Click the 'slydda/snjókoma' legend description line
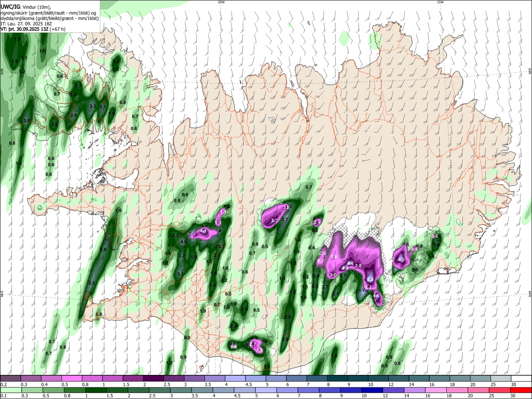 pyautogui.click(x=49, y=19)
